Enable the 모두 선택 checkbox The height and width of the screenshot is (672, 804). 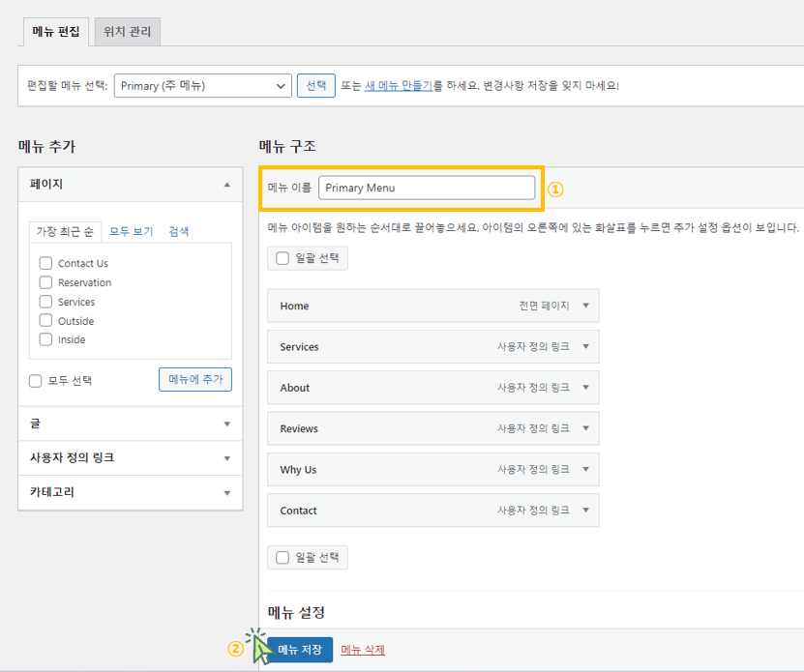[36, 381]
